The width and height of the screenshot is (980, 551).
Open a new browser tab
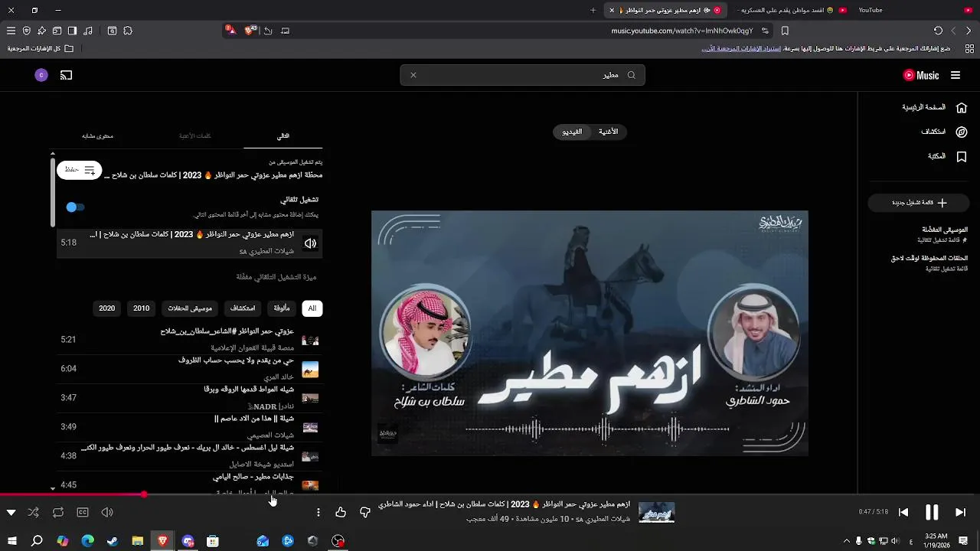[x=593, y=10]
